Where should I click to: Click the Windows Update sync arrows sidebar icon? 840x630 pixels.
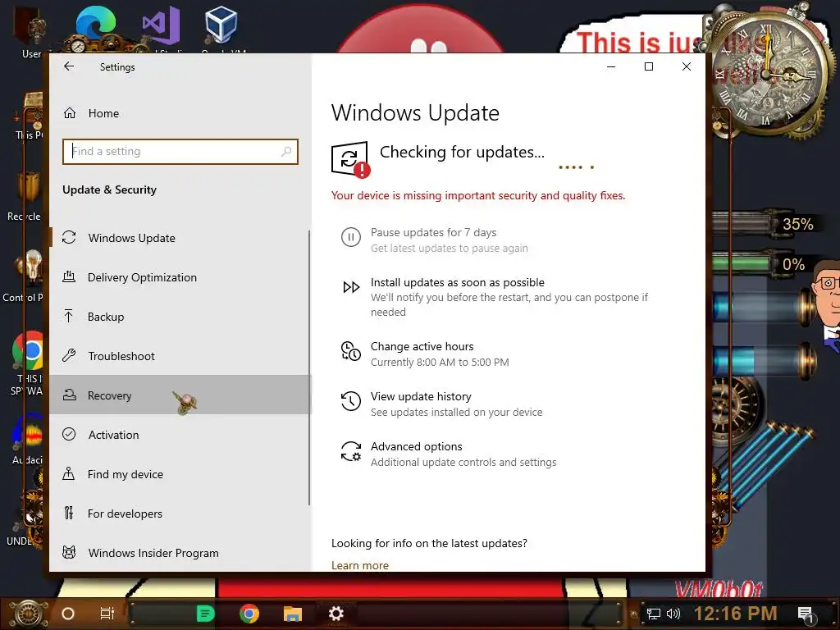point(69,237)
